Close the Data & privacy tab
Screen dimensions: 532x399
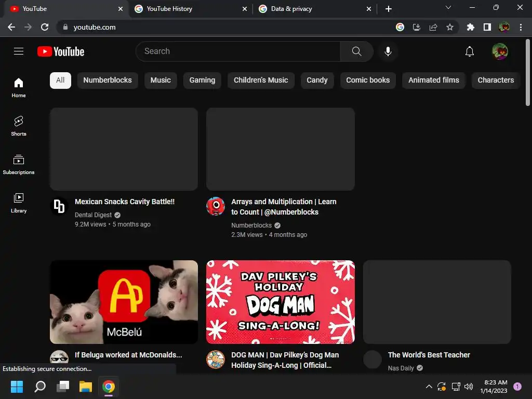[369, 9]
